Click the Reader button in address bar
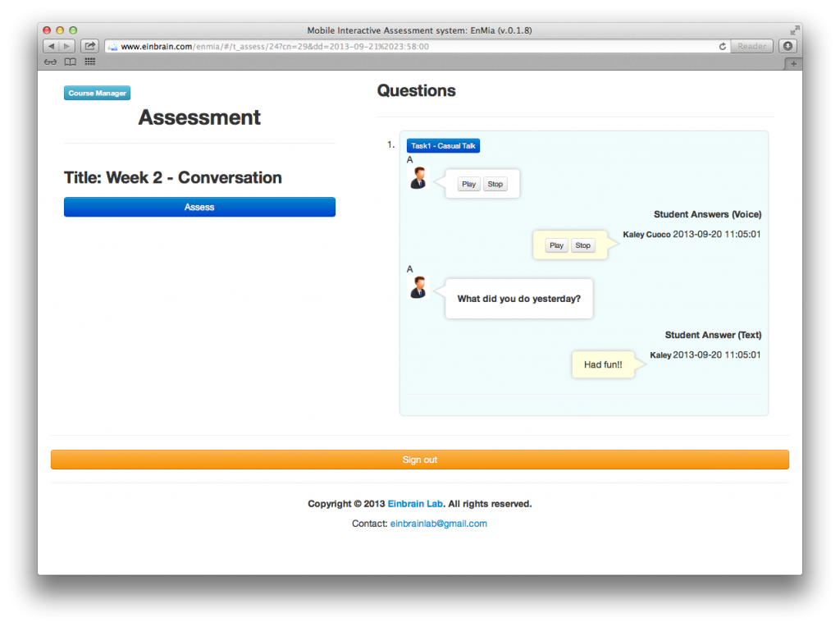The height and width of the screenshot is (627, 840). tap(751, 46)
